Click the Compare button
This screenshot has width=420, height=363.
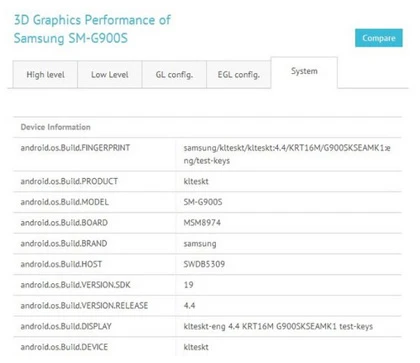(379, 38)
